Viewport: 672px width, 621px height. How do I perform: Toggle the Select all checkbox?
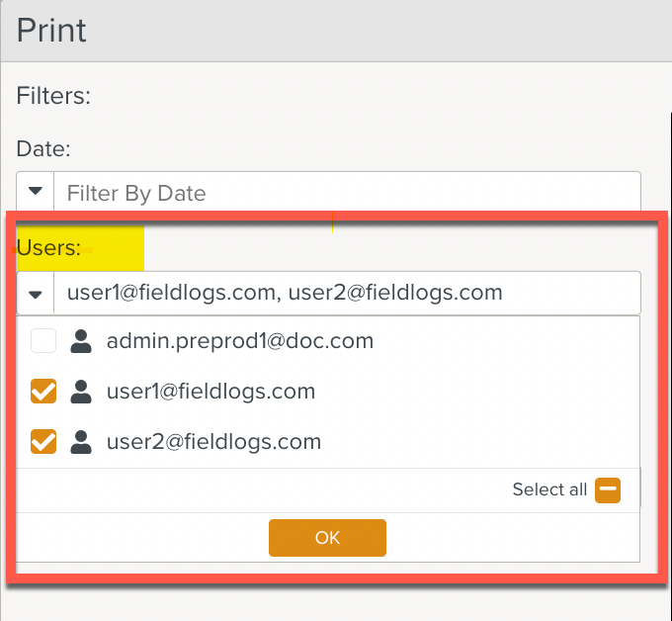coord(608,489)
